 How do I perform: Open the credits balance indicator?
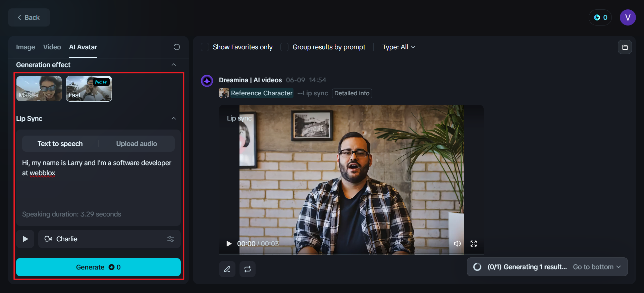tap(600, 17)
